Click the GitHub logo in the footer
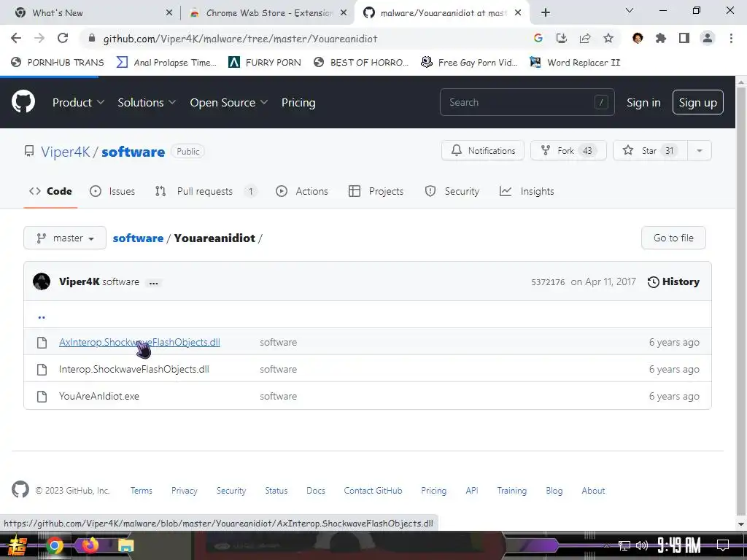The width and height of the screenshot is (747, 560). click(20, 489)
